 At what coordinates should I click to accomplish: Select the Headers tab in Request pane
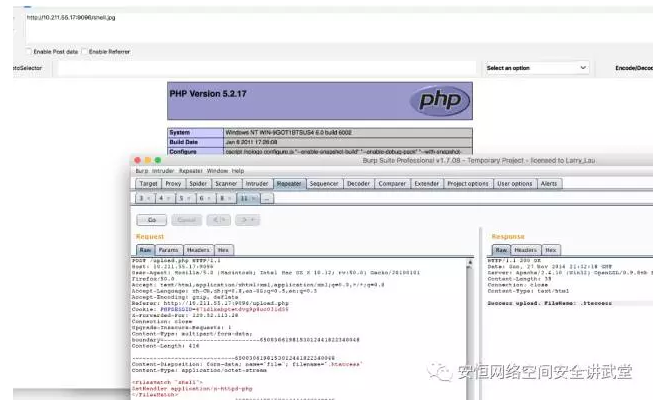pyautogui.click(x=198, y=250)
